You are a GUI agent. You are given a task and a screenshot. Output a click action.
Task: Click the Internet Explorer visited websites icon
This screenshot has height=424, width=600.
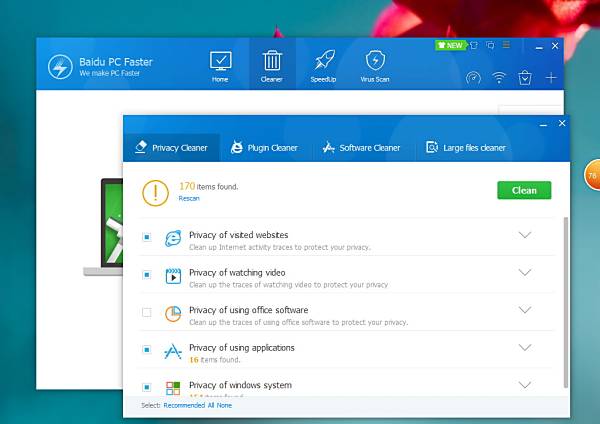(173, 238)
